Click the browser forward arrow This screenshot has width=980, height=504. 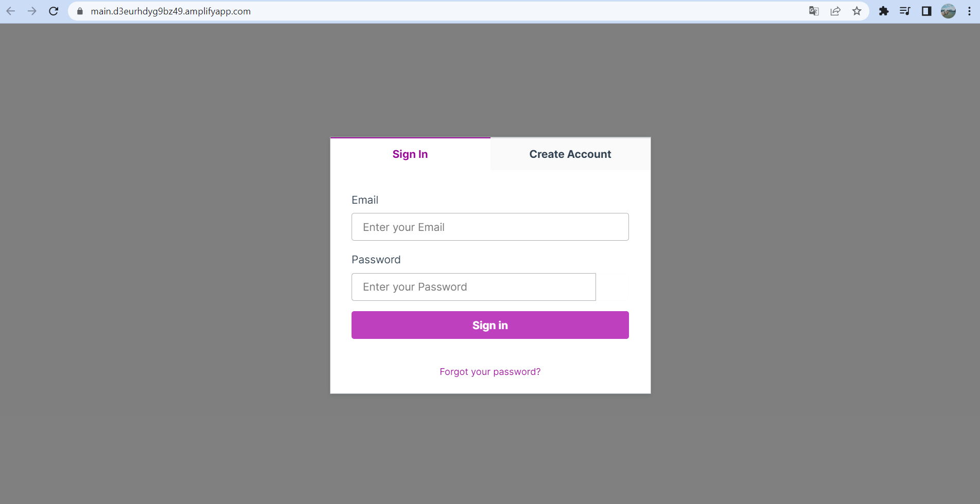click(x=32, y=11)
